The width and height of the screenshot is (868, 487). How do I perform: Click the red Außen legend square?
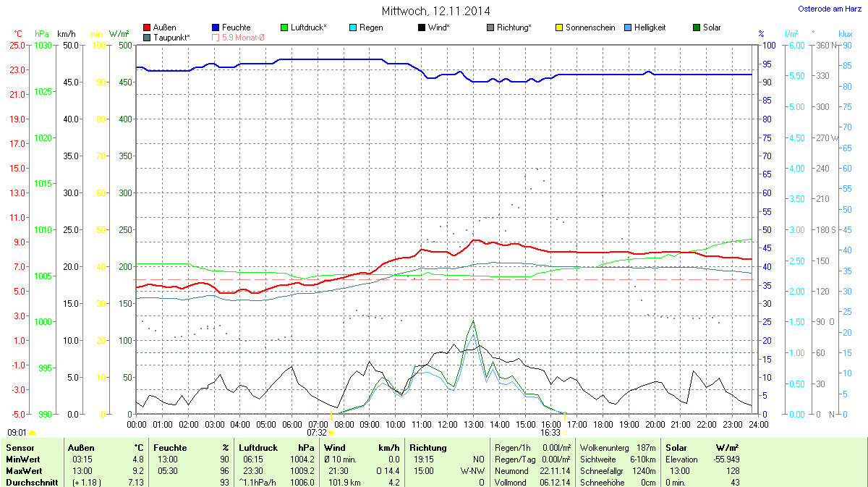(x=148, y=27)
